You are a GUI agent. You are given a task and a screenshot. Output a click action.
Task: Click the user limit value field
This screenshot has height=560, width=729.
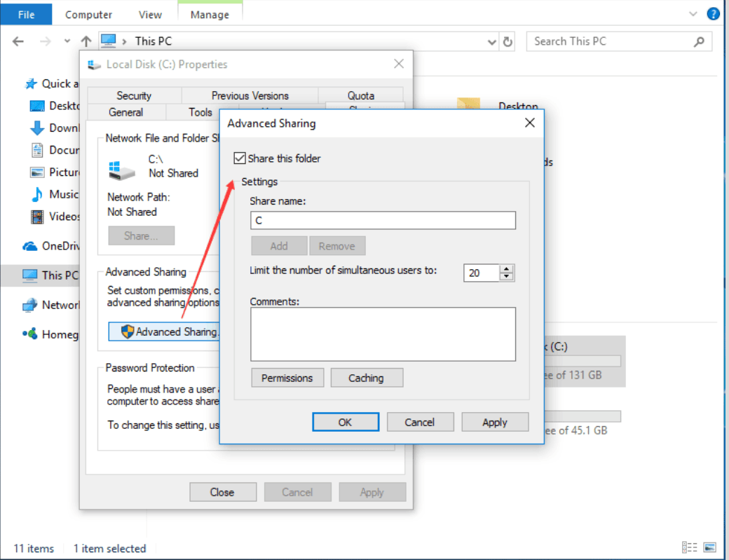(481, 273)
